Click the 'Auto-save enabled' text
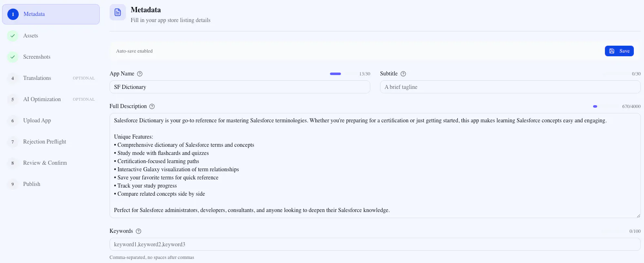 (134, 51)
